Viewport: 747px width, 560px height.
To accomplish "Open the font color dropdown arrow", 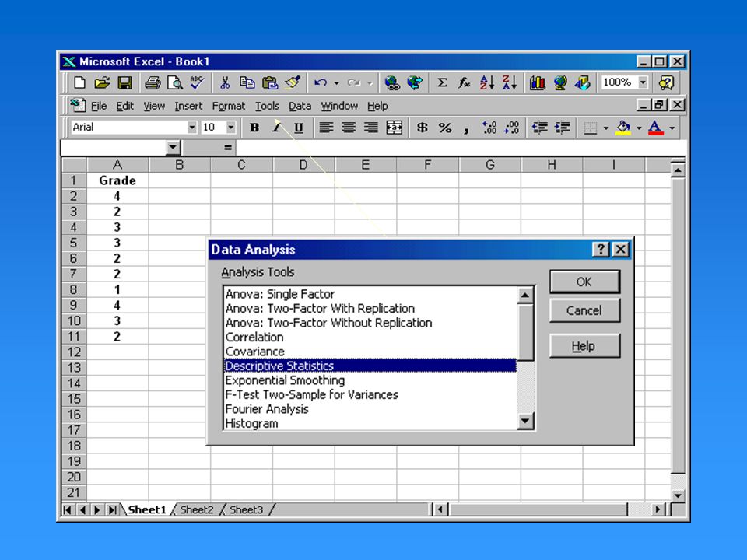I will [x=672, y=128].
